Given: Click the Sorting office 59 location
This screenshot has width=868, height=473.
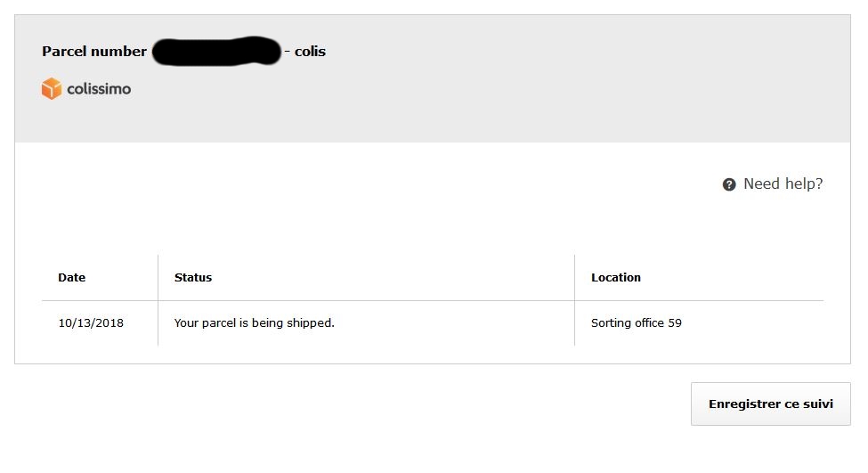Looking at the screenshot, I should coord(637,322).
